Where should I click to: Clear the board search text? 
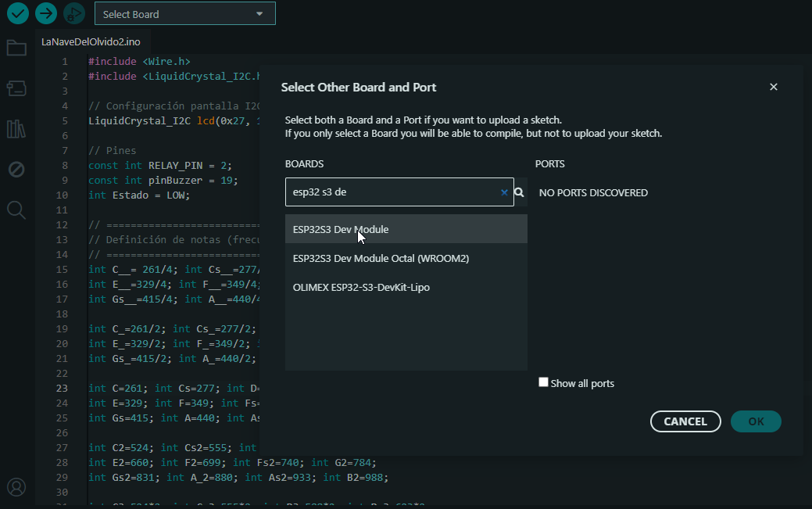point(504,192)
